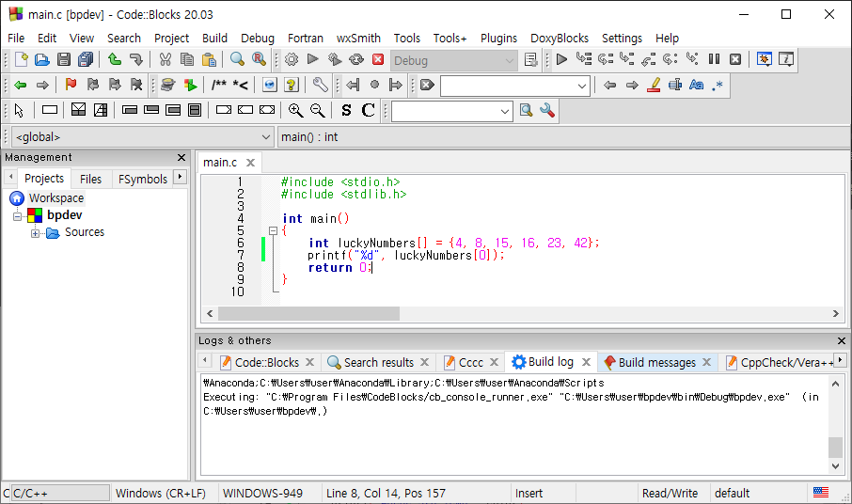Click the Build and run icon
This screenshot has height=504, width=852.
coord(335,59)
